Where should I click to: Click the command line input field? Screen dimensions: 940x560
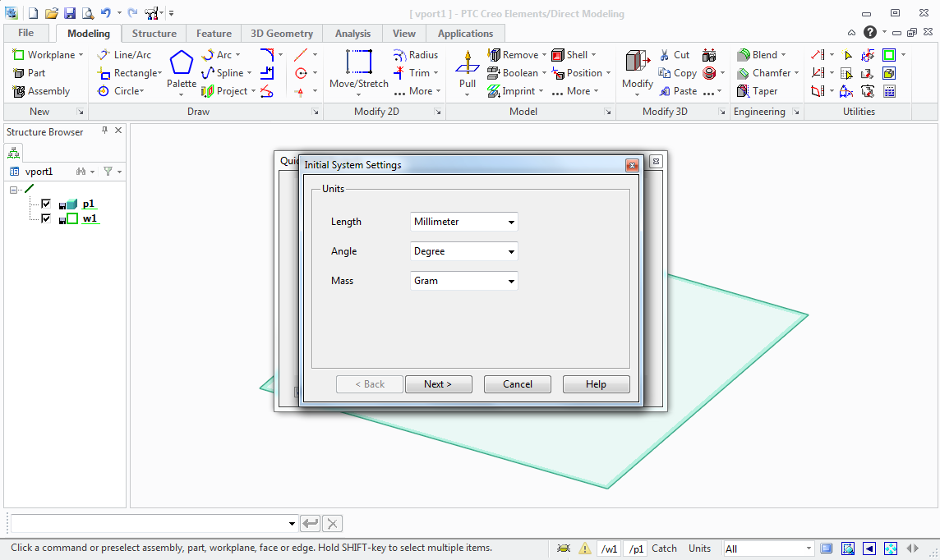click(x=150, y=524)
